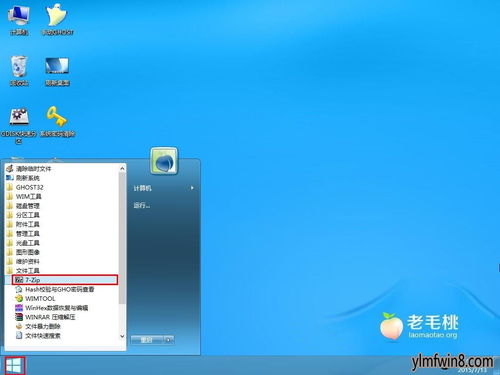
Task: Click the restart button in start menu
Action: click(147, 340)
